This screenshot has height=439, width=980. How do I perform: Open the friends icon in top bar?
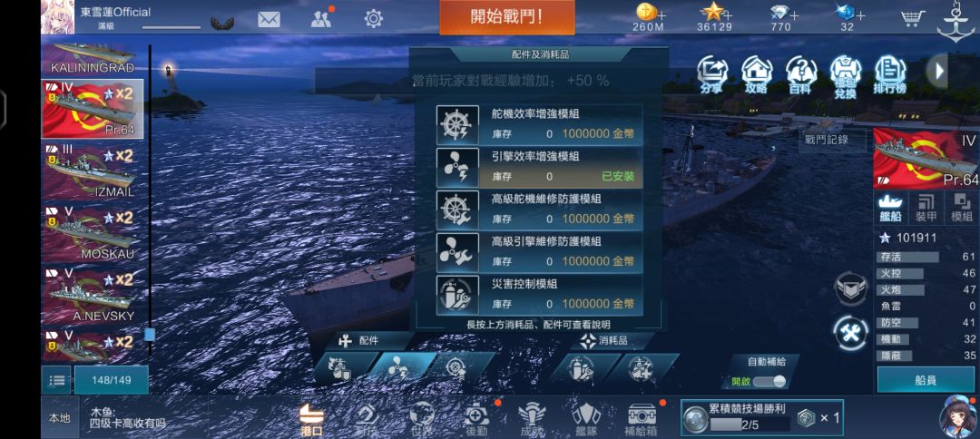coord(321,19)
